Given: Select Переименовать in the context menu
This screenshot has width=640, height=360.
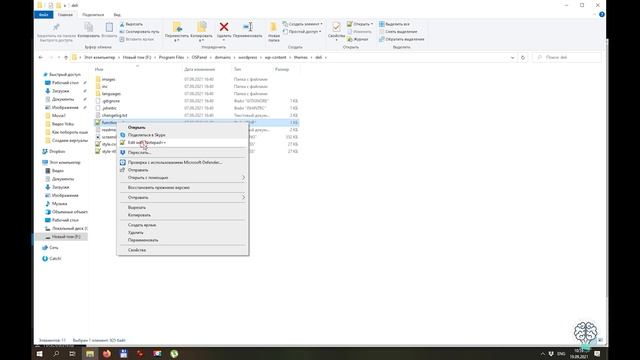Looking at the screenshot, I should [183, 240].
